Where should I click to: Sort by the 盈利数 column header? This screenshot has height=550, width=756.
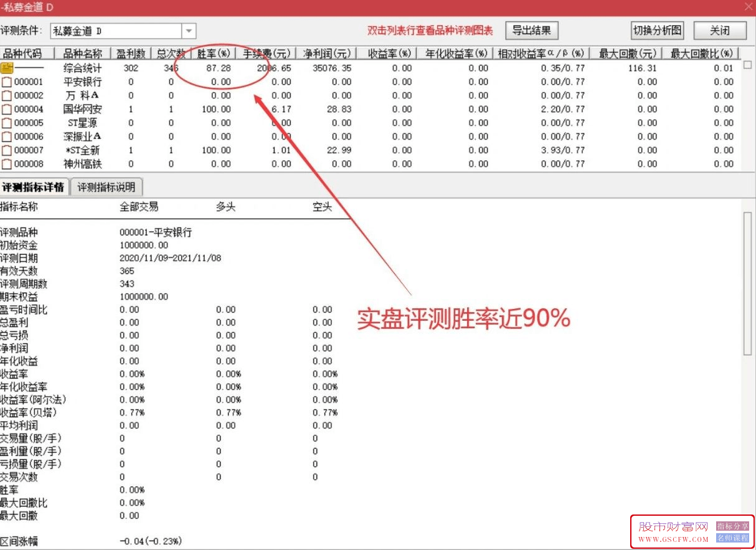click(x=131, y=53)
